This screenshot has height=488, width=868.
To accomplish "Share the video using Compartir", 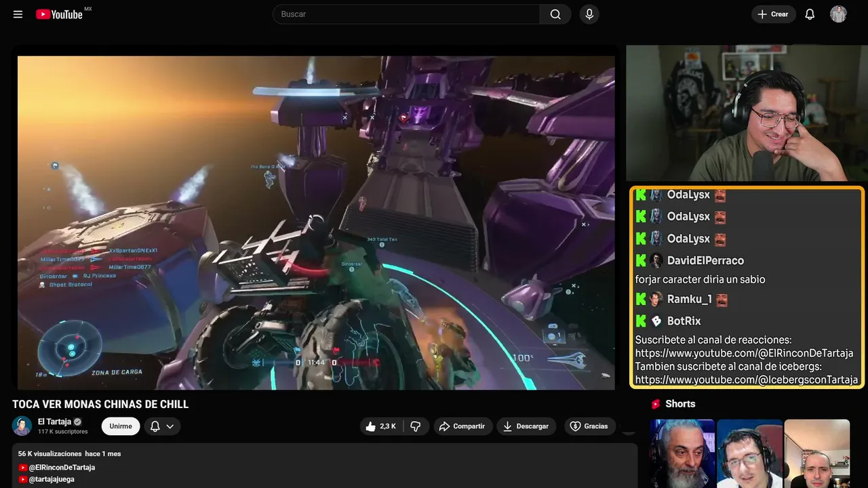I will pyautogui.click(x=462, y=426).
